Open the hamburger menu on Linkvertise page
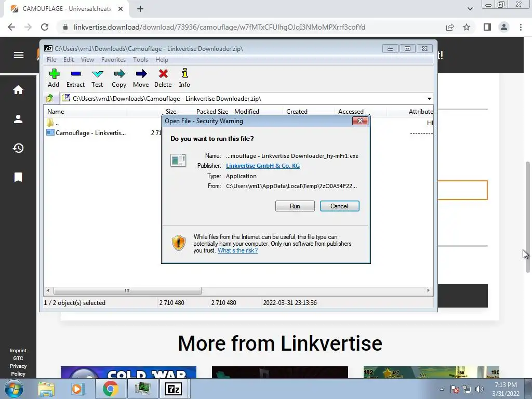The height and width of the screenshot is (399, 532). coord(19,55)
